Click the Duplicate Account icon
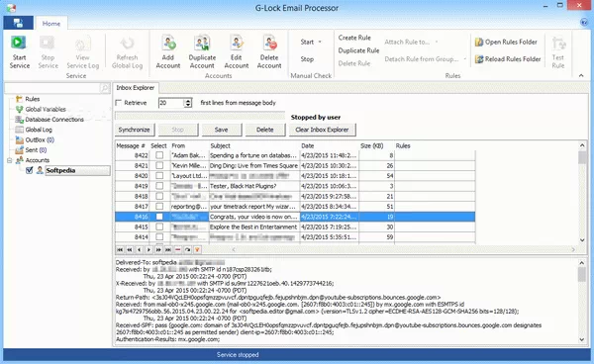This screenshot has width=594, height=364. coord(202,43)
